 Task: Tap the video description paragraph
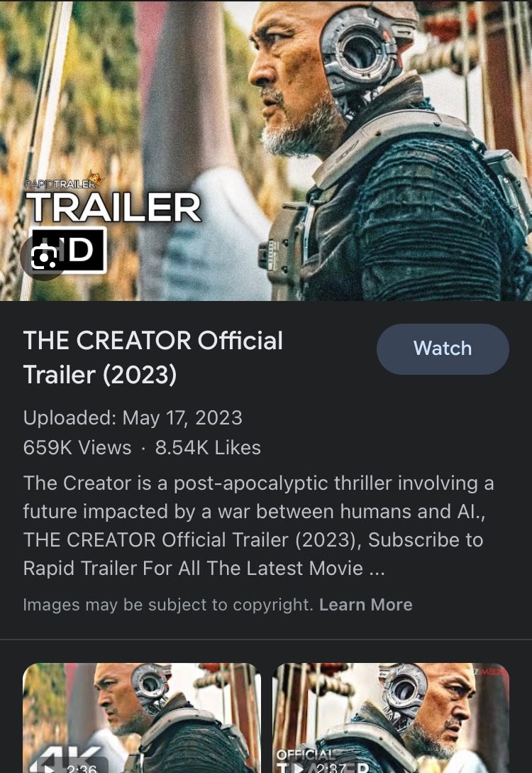(x=259, y=525)
